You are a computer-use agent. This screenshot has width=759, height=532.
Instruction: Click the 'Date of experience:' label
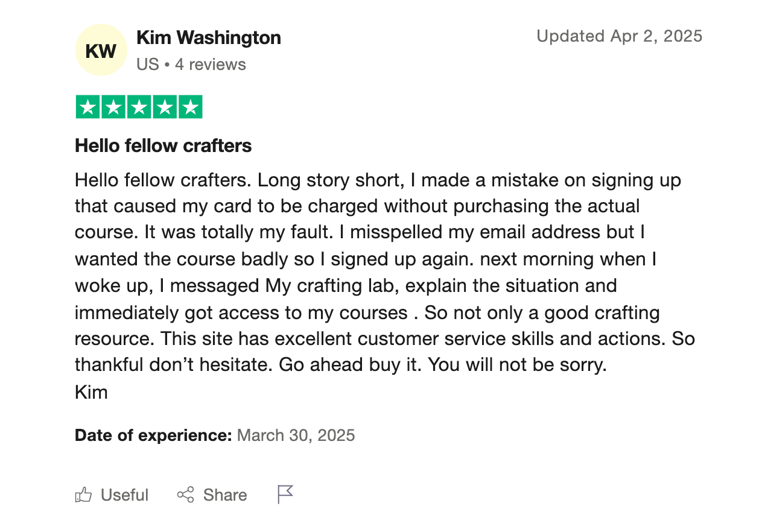coord(153,435)
